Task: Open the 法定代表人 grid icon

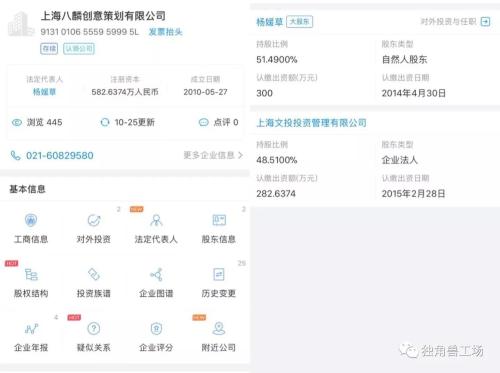Action: [156, 220]
